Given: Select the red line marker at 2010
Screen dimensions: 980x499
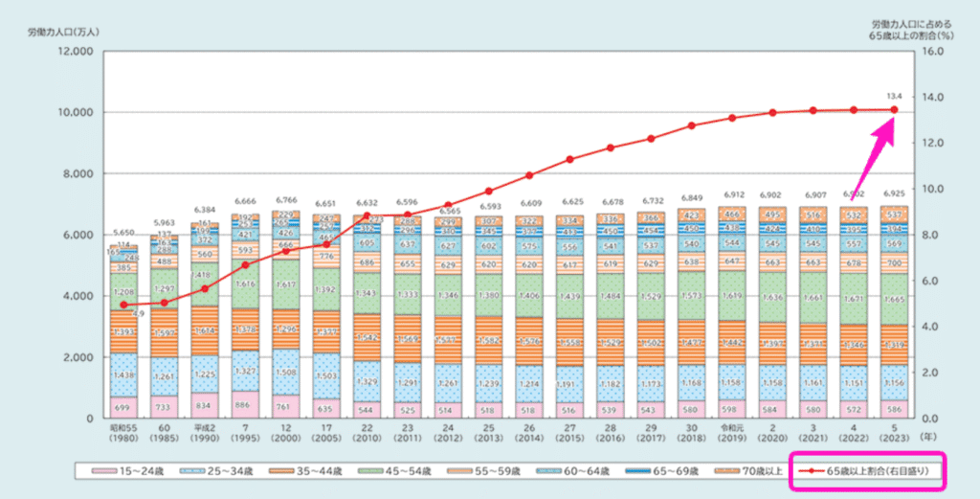Looking at the screenshot, I should tap(366, 216).
